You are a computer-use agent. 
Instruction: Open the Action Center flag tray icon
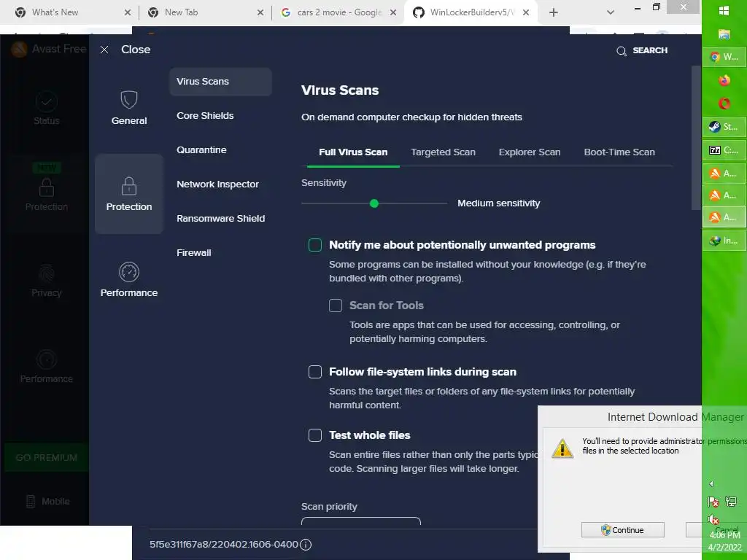tap(713, 502)
